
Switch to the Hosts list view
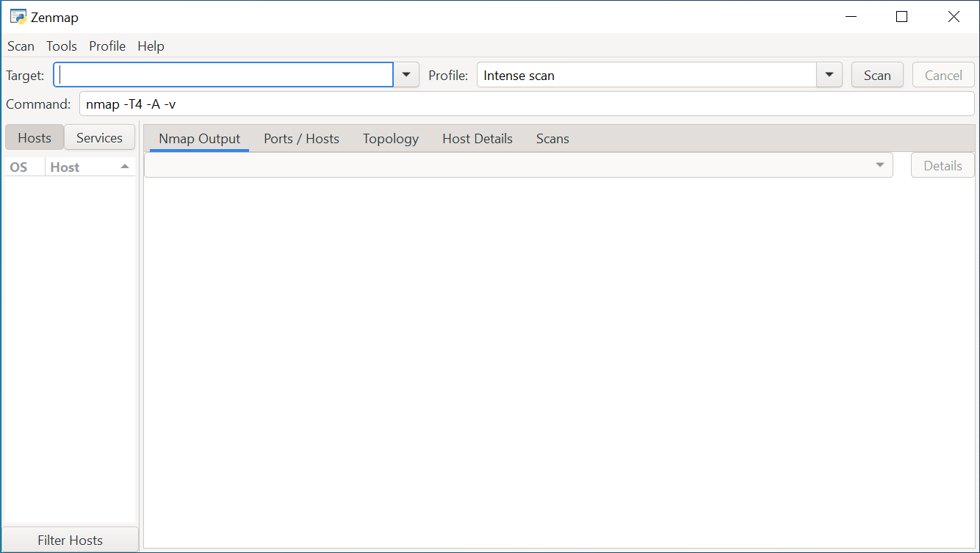point(35,137)
